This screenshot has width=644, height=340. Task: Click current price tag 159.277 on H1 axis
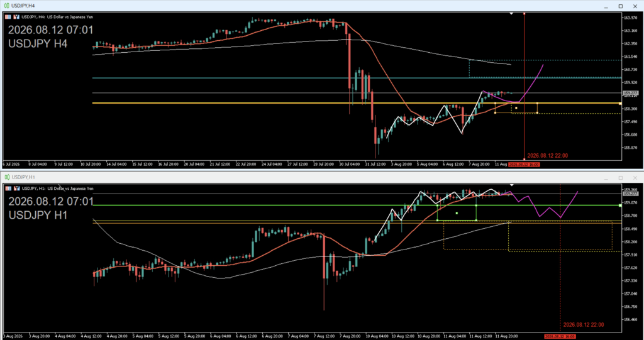[x=630, y=194]
